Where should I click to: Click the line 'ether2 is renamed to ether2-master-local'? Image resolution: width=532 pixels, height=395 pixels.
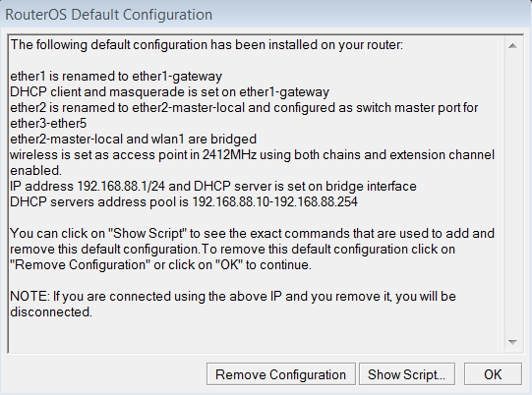244,107
